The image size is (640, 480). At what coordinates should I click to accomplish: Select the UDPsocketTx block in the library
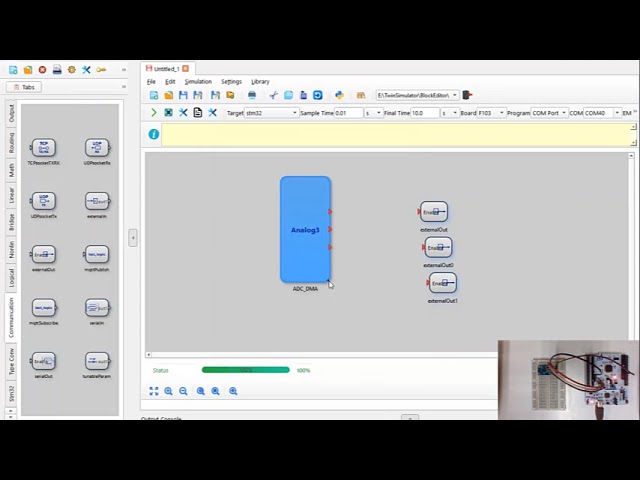pos(44,201)
